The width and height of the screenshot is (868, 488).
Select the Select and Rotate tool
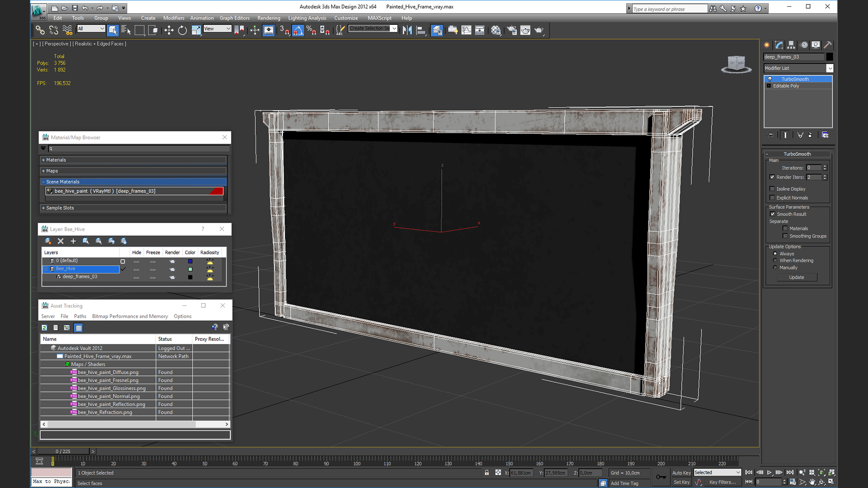182,30
